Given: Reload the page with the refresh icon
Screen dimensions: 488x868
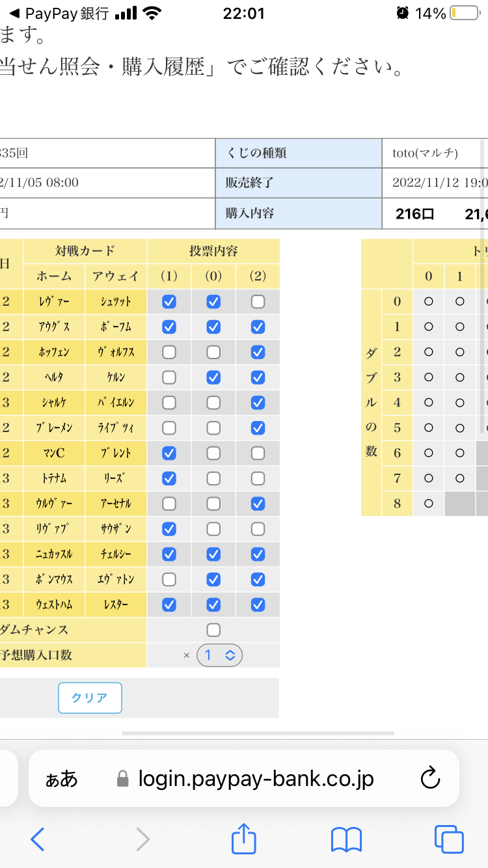Looking at the screenshot, I should pos(431,778).
